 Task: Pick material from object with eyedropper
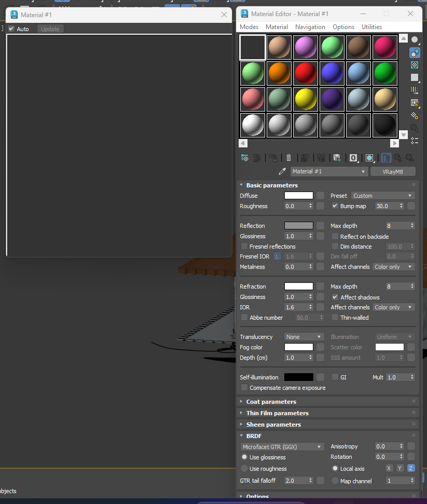pos(282,171)
